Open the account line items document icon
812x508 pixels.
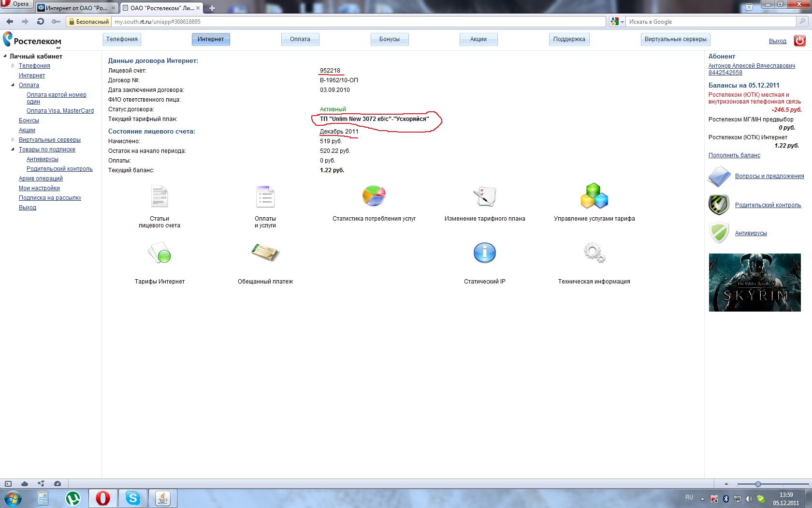click(159, 196)
